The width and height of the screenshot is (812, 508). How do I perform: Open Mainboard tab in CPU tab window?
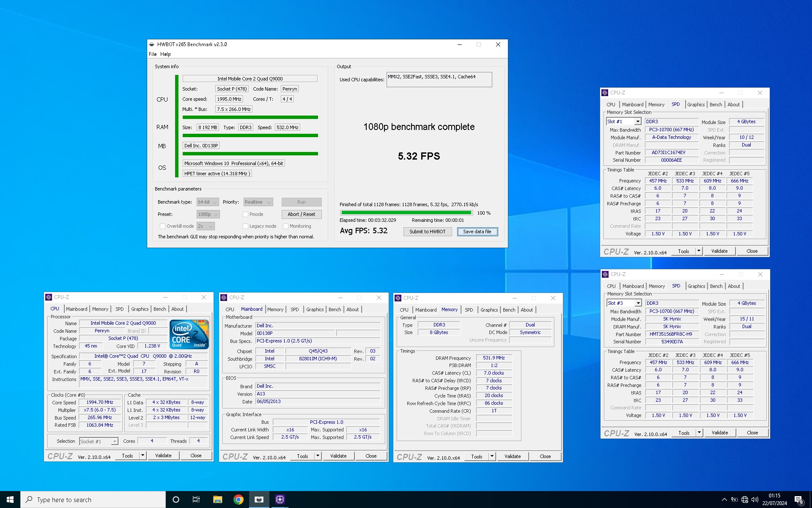(x=77, y=309)
